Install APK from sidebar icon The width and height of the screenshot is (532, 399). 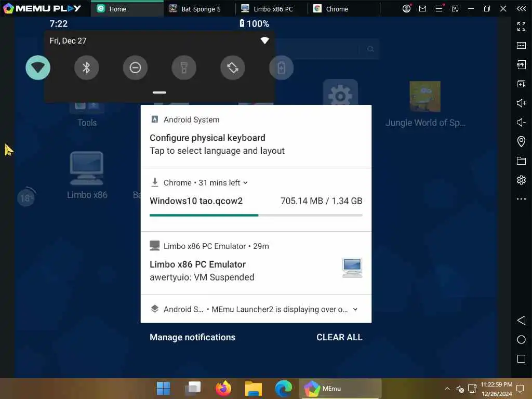point(521,64)
